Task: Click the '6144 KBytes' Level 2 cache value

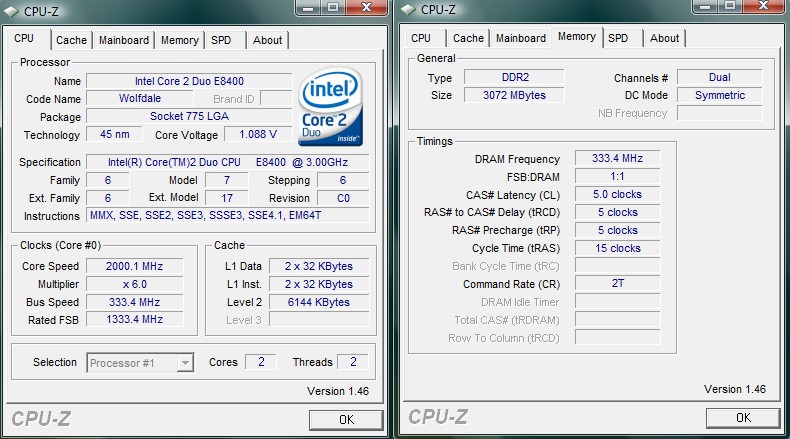Action: click(x=319, y=302)
